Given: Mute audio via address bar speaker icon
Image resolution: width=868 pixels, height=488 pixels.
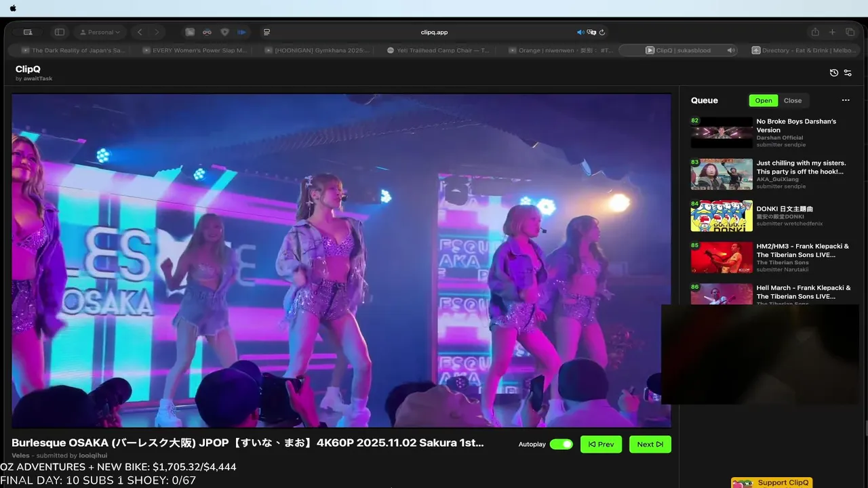Looking at the screenshot, I should coord(580,32).
